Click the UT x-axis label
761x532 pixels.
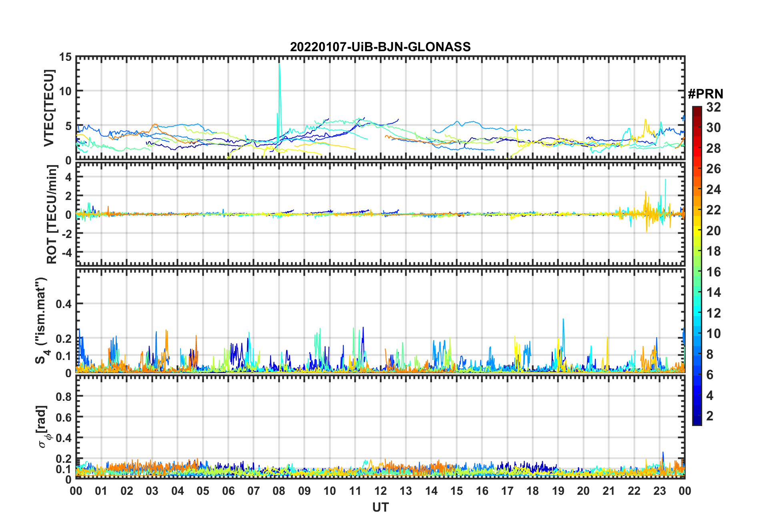[x=380, y=507]
